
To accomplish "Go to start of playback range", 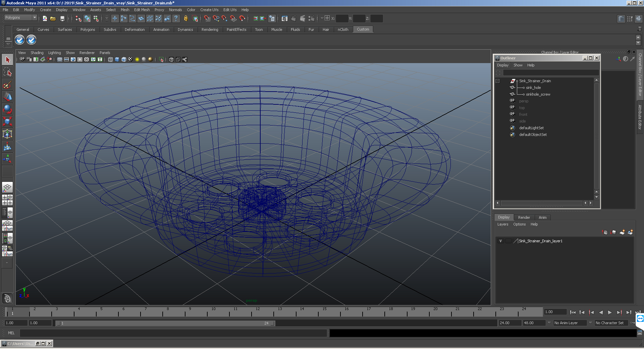I will (x=573, y=312).
